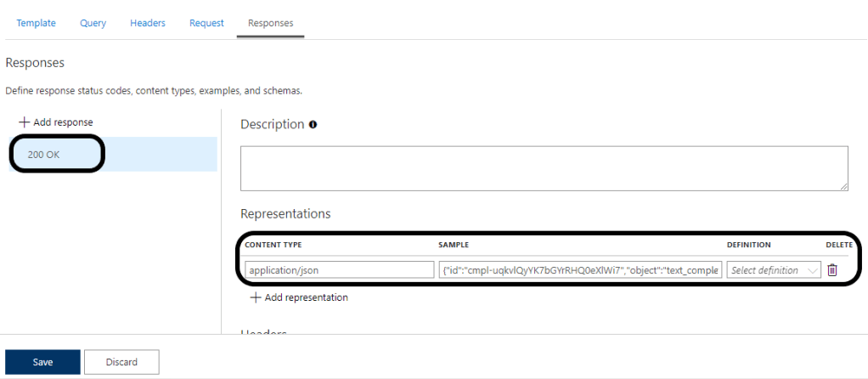This screenshot has height=379, width=868.
Task: Click the plus icon beside Add representation
Action: [x=255, y=297]
